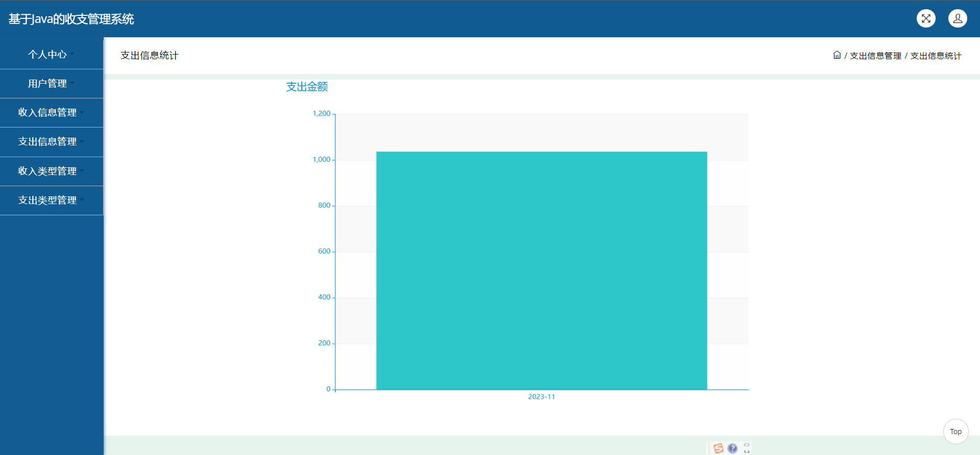Viewport: 980px width, 455px height.
Task: Click the 支出信息管理 breadcrumb link
Action: pos(875,56)
